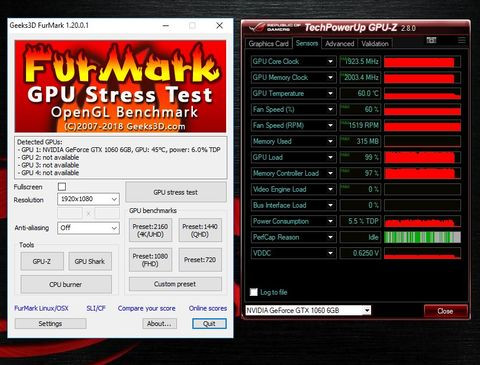
Task: Expand the Memory Used sensor dropdown
Action: click(330, 141)
